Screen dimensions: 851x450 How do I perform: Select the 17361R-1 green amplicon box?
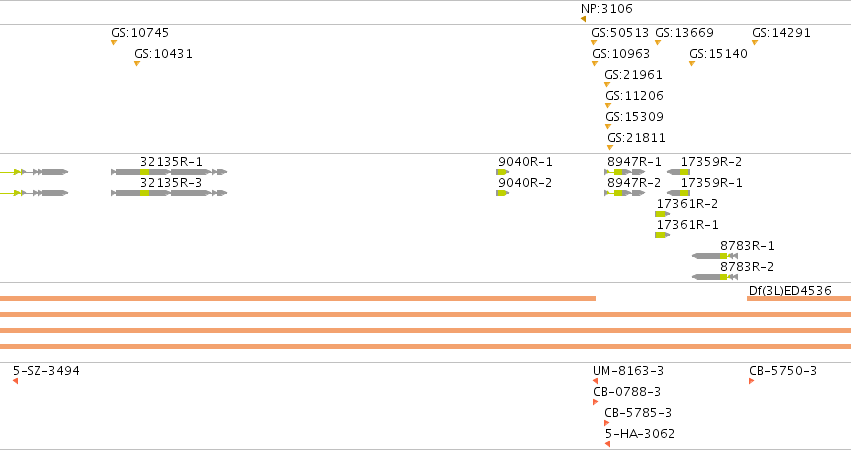[662, 235]
